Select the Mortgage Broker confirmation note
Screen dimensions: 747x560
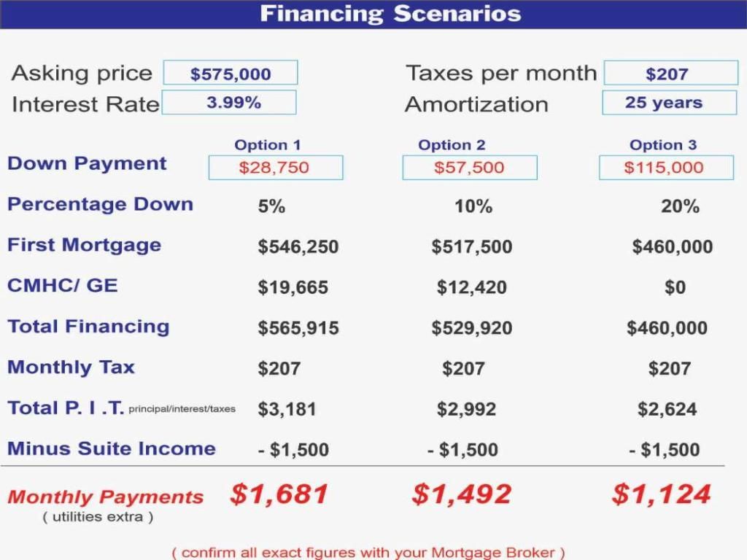click(x=368, y=552)
